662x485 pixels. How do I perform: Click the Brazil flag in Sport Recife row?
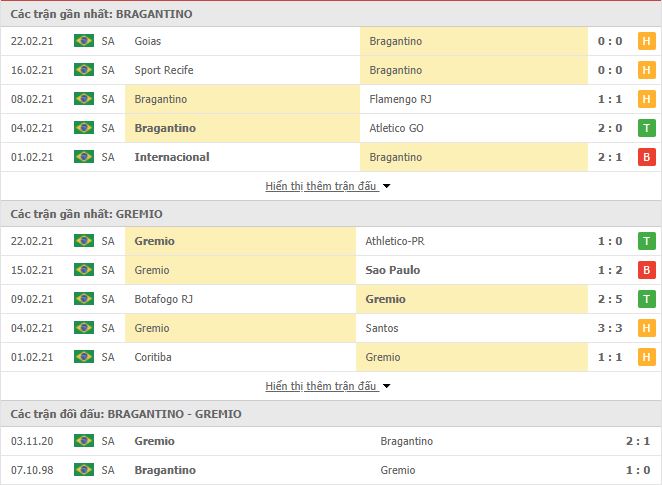click(84, 70)
